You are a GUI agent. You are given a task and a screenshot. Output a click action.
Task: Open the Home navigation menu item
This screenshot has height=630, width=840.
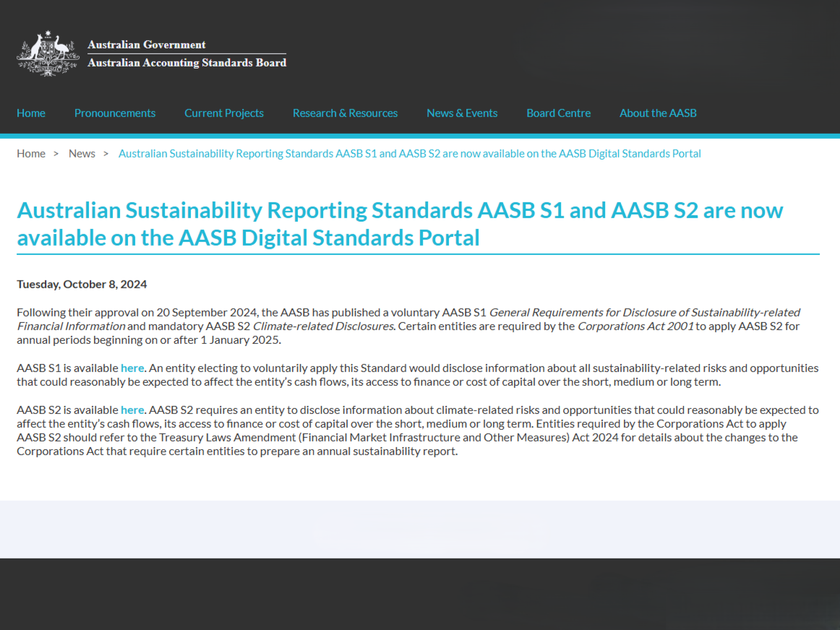click(x=31, y=113)
